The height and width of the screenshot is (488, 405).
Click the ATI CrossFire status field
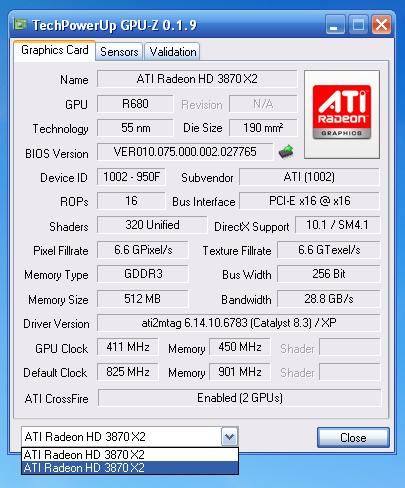(239, 398)
